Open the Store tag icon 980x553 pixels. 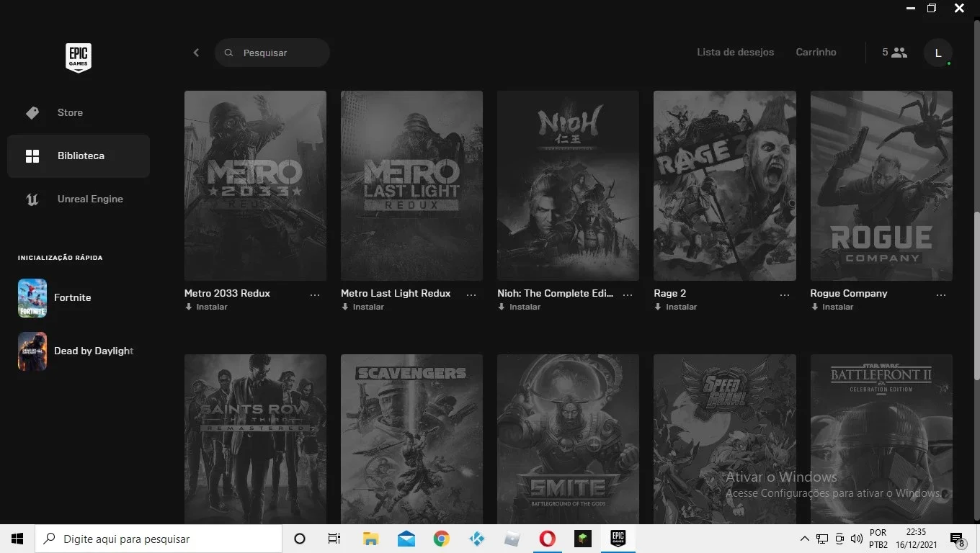point(32,112)
